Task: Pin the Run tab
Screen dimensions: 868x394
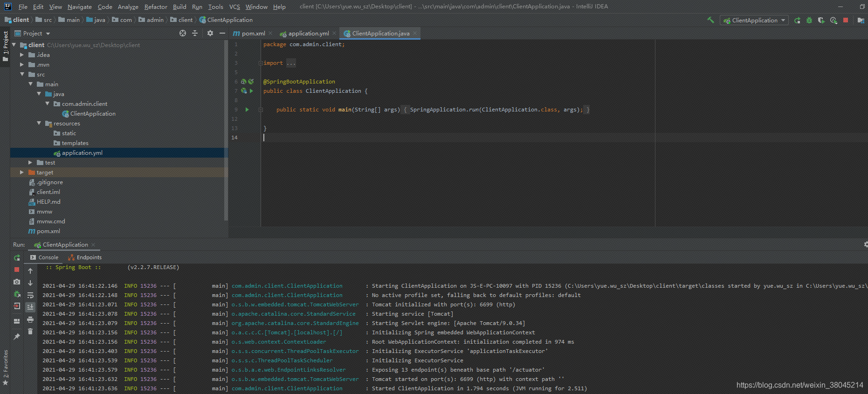Action: [17, 336]
